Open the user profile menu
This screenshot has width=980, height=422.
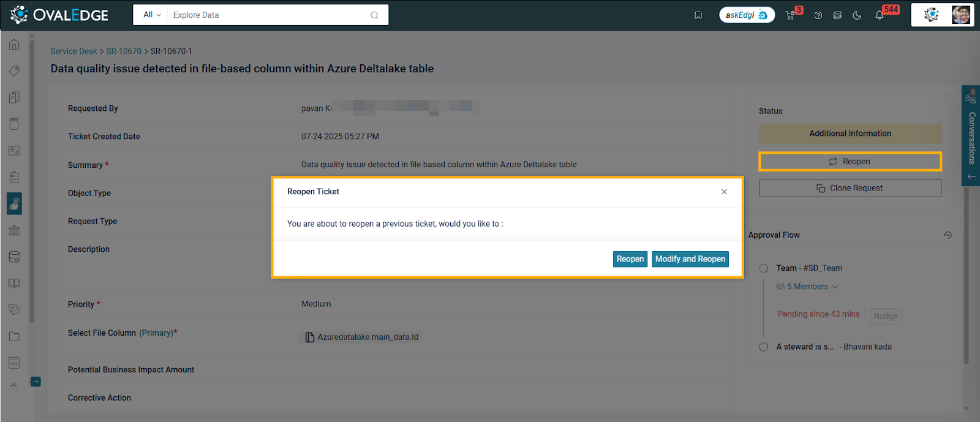(x=960, y=15)
